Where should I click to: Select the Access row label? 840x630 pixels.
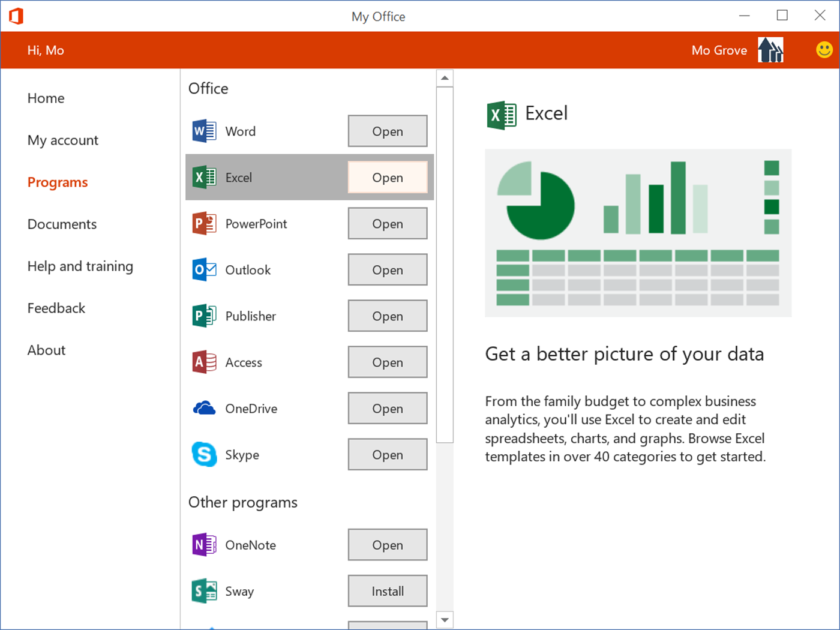(244, 362)
